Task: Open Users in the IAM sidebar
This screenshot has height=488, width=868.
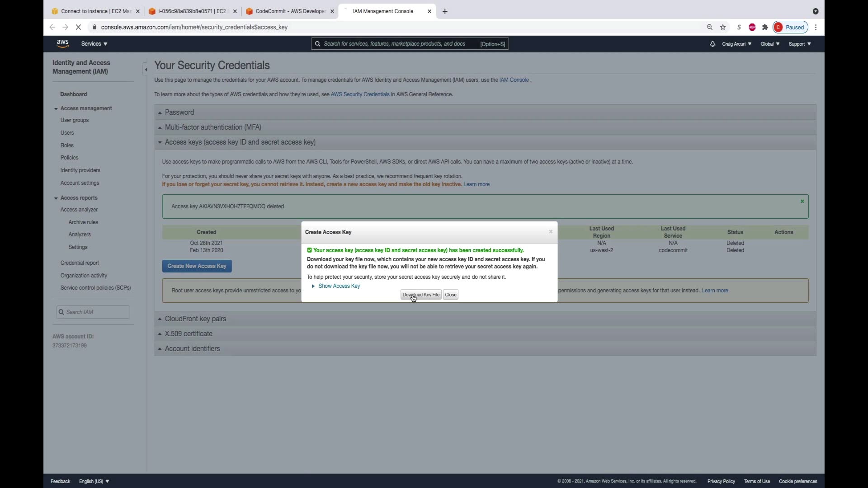Action: click(x=67, y=133)
